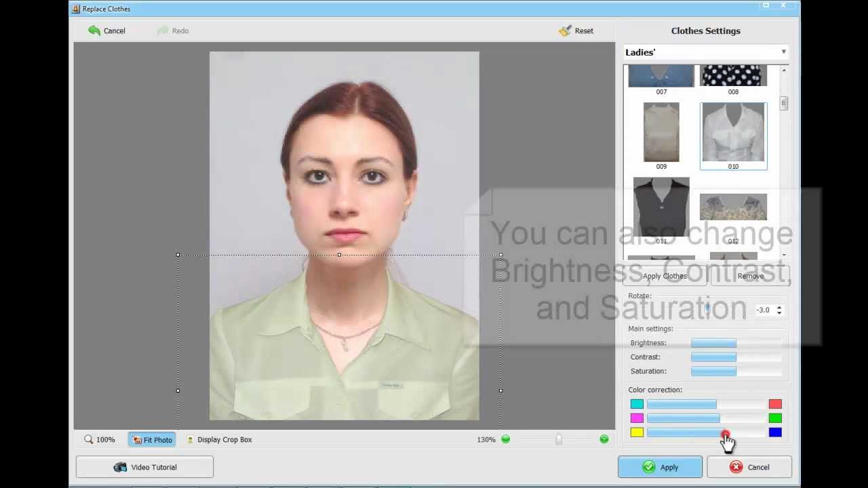The height and width of the screenshot is (488, 868).
Task: Click the Reset broom button
Action: pos(576,30)
